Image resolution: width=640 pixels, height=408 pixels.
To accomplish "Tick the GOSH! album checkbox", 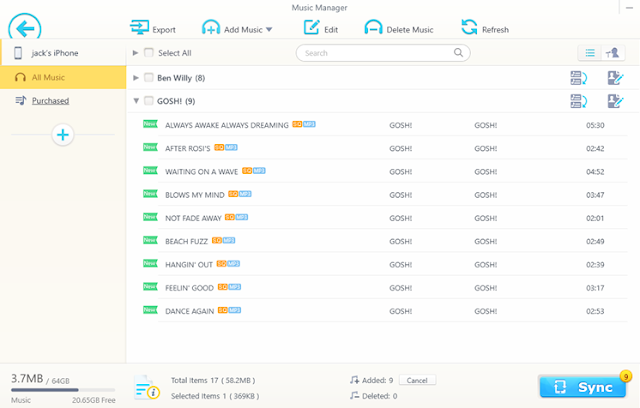I will (x=149, y=101).
